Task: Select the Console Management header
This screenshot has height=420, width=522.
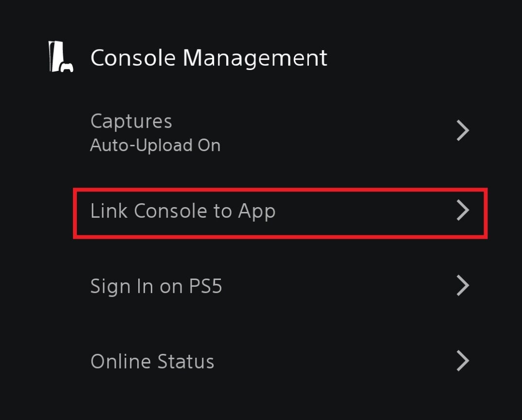Action: click(209, 57)
